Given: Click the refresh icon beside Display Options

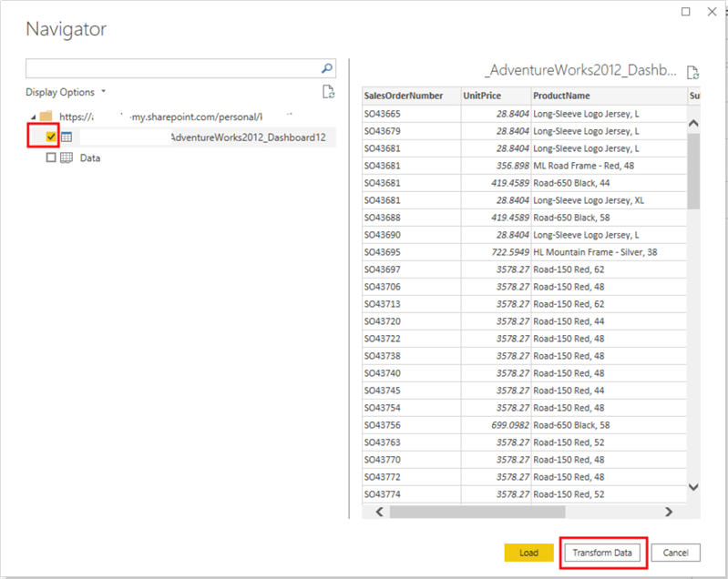Looking at the screenshot, I should pyautogui.click(x=328, y=92).
